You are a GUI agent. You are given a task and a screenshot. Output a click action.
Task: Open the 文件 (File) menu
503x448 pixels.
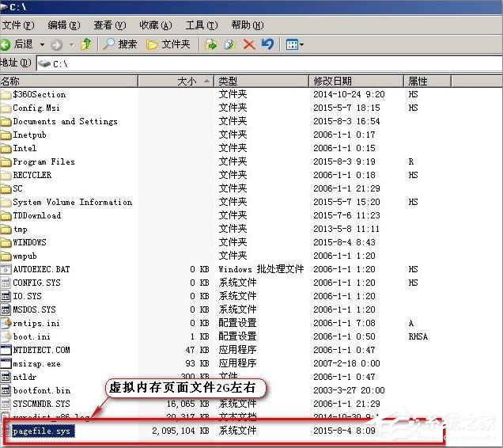[x=17, y=25]
